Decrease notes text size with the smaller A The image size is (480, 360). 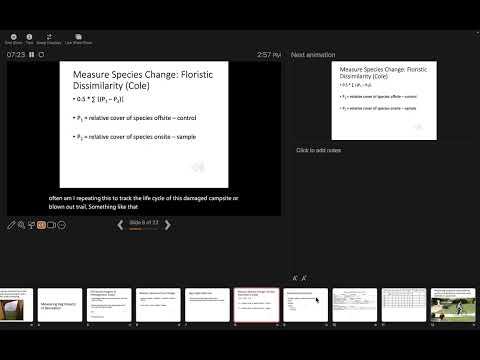[x=295, y=278]
